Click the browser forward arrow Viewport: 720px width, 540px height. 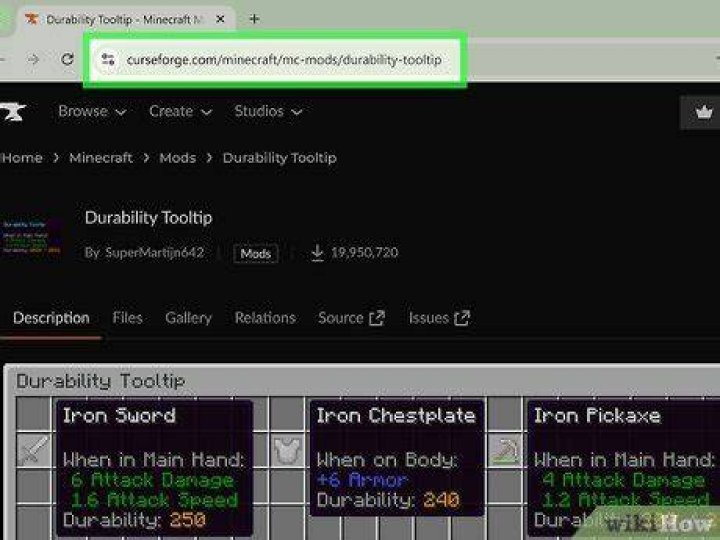click(x=33, y=59)
